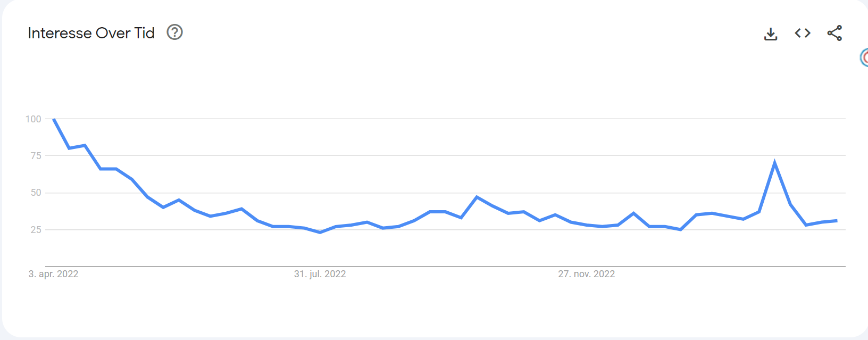Click the lowest dip left of 31. jul. 2022

(x=320, y=233)
